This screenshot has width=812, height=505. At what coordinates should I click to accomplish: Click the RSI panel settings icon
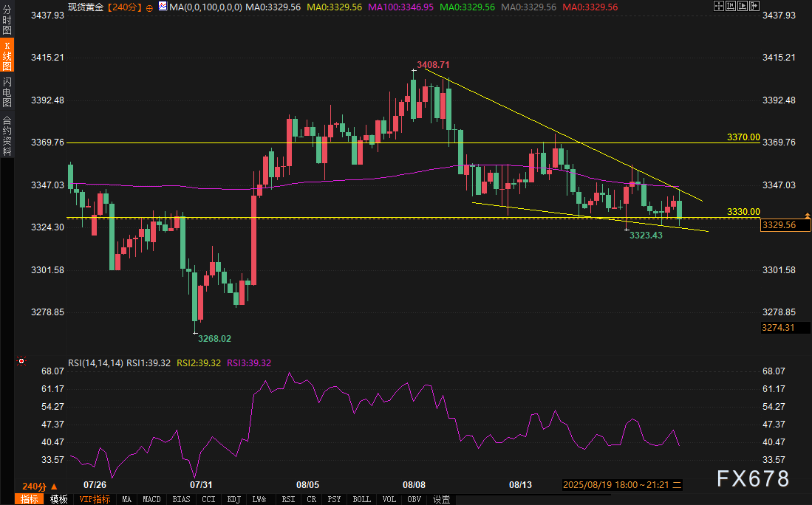pos(21,362)
